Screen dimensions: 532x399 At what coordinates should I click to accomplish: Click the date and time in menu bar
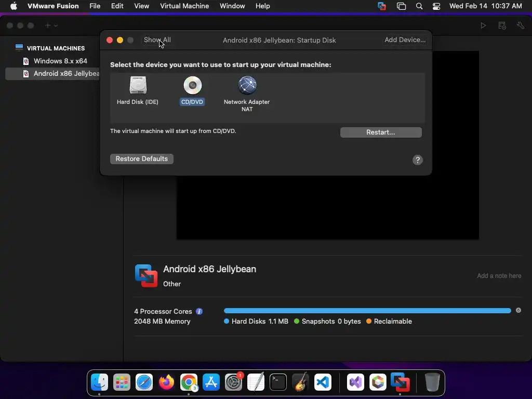pos(486,6)
